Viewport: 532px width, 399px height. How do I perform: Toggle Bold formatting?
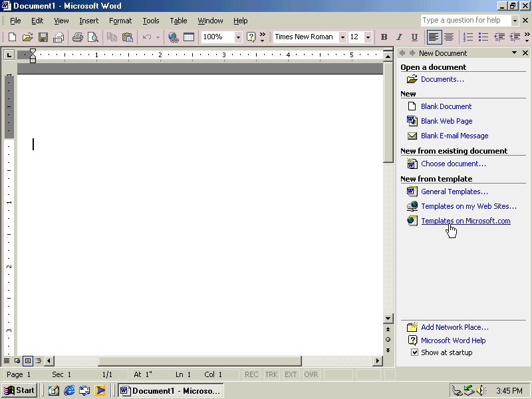384,37
